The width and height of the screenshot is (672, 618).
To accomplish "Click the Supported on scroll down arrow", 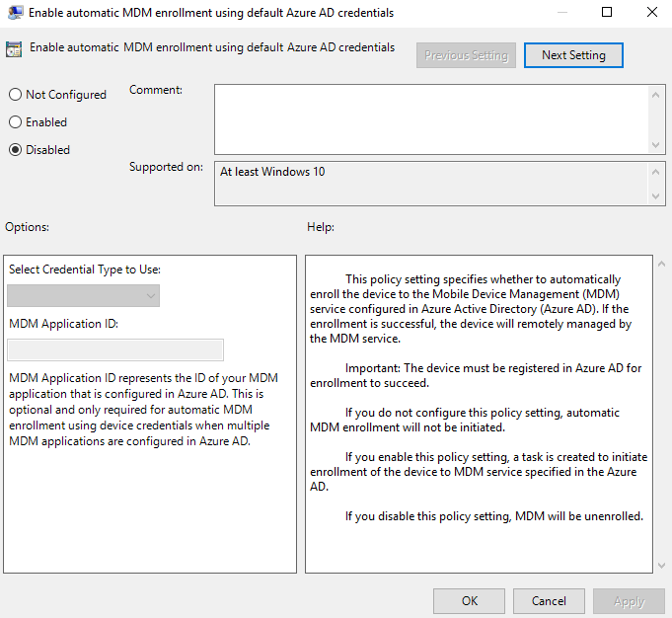I will [x=655, y=196].
